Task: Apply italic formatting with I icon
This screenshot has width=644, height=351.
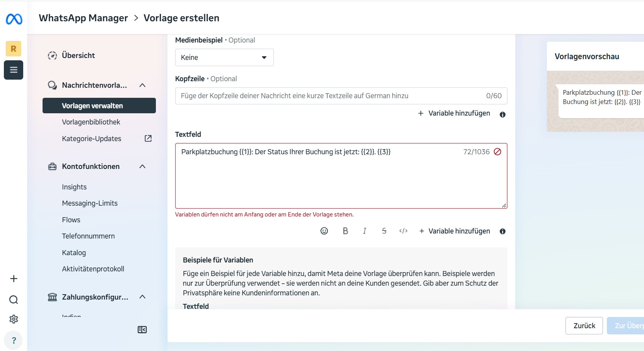Action: 364,231
